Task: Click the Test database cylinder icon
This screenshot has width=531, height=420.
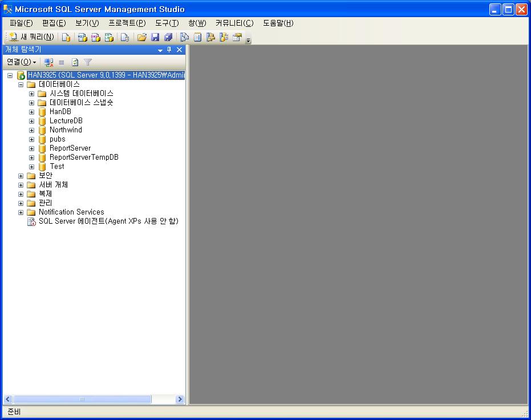Action: (42, 167)
